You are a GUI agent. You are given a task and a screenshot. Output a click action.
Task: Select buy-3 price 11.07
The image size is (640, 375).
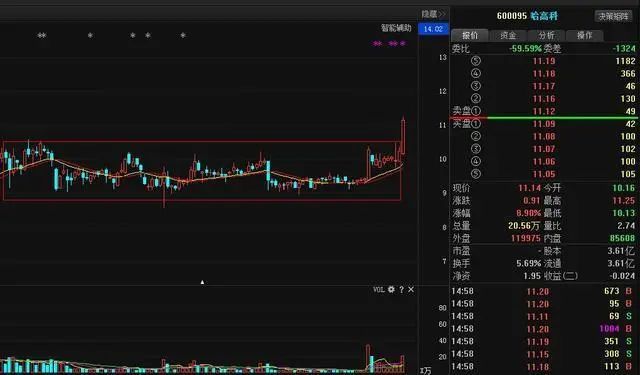pyautogui.click(x=544, y=149)
